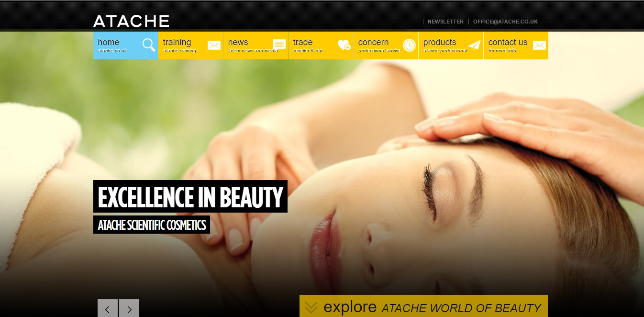Image resolution: width=644 pixels, height=317 pixels.
Task: Open the training menu item
Action: click(191, 45)
